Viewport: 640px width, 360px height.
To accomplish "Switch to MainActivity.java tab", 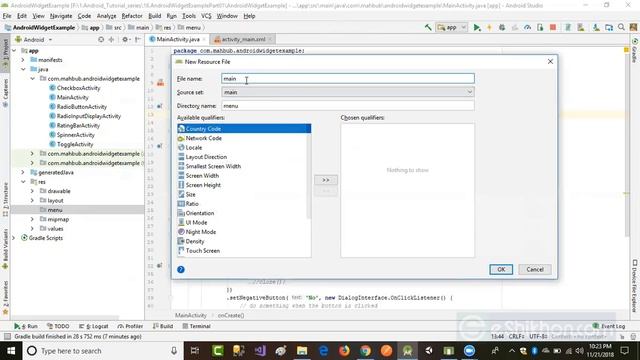I will click(178, 40).
